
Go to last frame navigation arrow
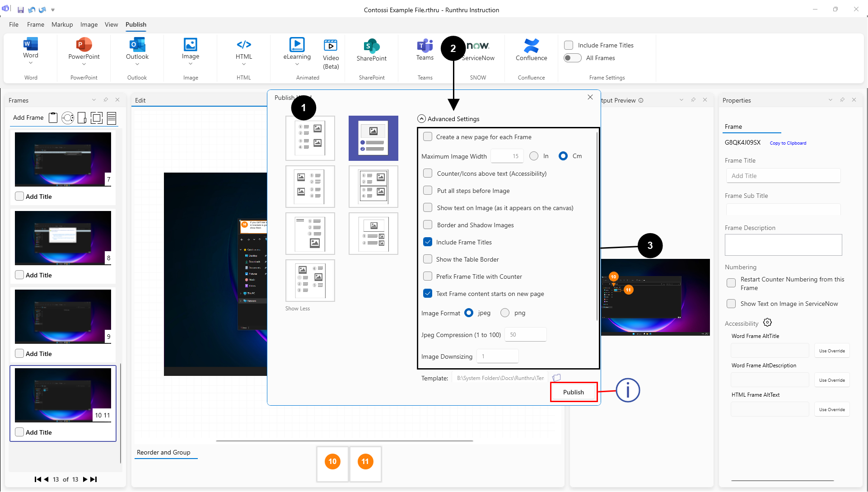pyautogui.click(x=93, y=479)
